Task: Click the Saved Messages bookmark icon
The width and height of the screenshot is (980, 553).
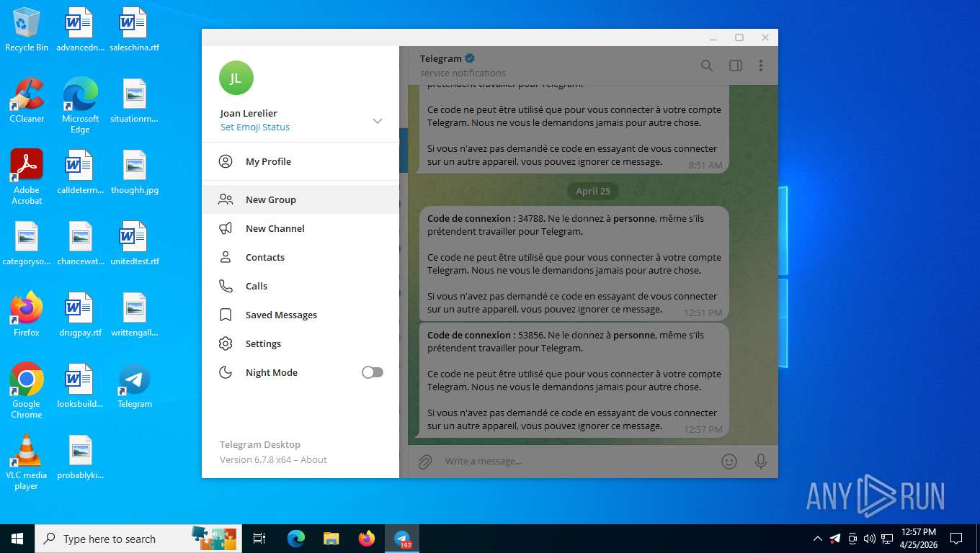Action: pos(226,315)
